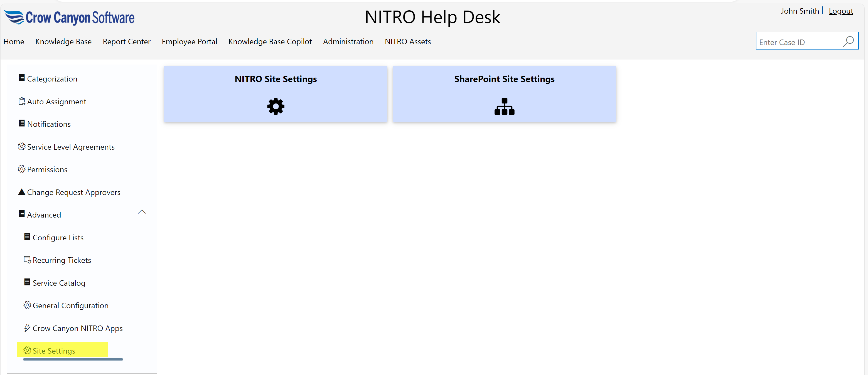Screen dimensions: 868x375
Task: Click the magnifier search icon beside Case ID
Action: tap(848, 41)
